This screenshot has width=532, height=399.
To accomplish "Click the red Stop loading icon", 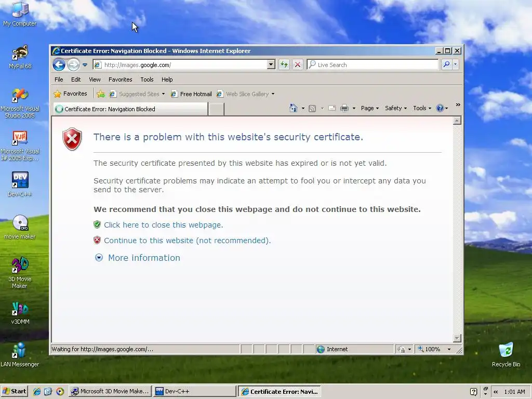I will [298, 64].
